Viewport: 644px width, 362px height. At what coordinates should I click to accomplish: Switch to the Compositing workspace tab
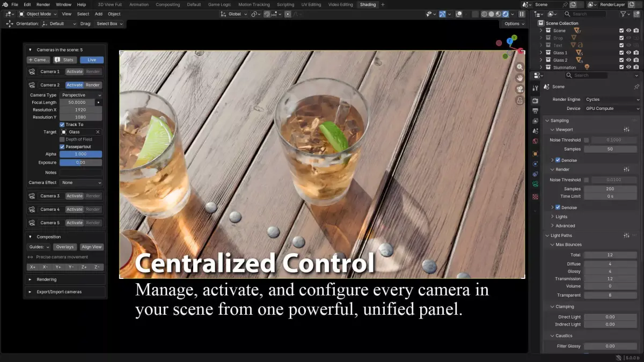click(168, 4)
